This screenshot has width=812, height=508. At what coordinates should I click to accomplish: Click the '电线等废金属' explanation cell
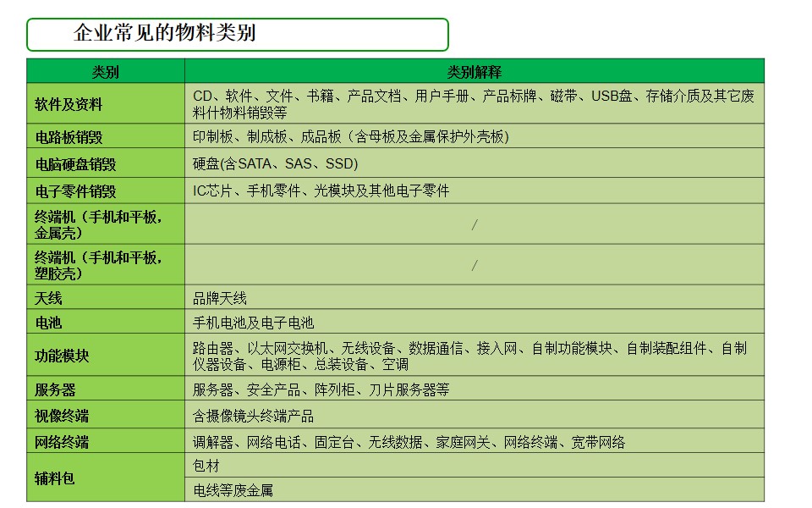point(475,490)
